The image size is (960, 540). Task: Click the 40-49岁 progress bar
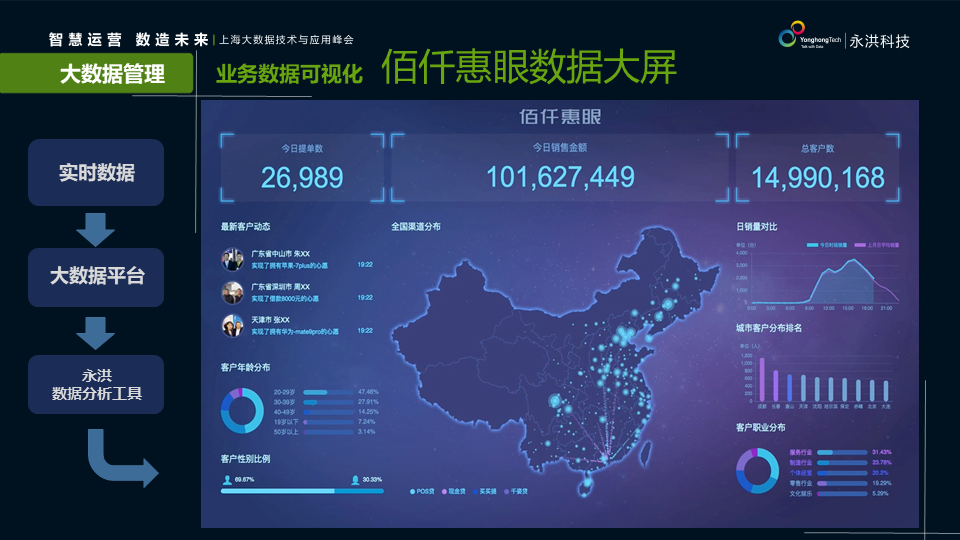[328, 412]
